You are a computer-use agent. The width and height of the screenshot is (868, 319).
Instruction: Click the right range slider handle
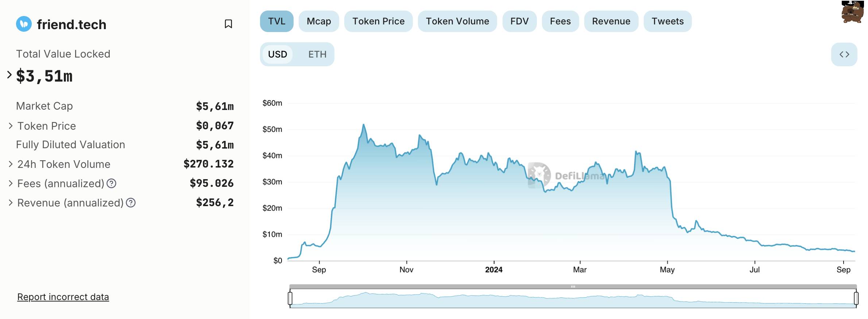[856, 298]
